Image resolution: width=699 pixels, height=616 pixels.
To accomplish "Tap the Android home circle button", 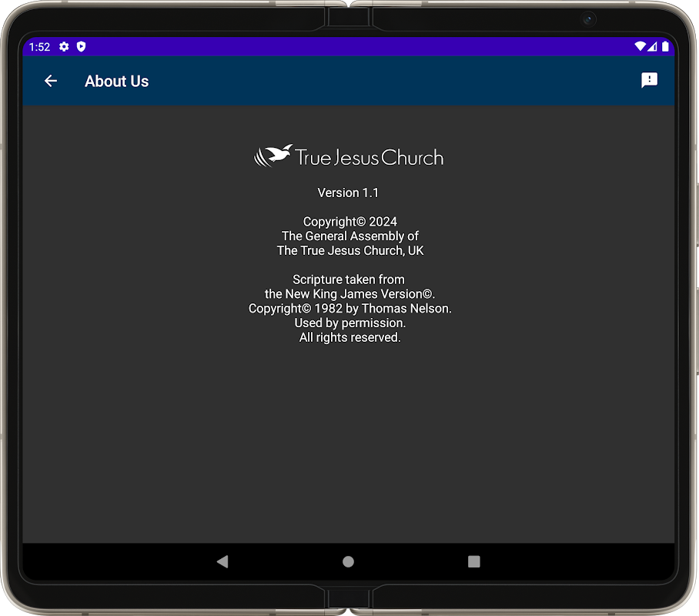I will pos(348,561).
